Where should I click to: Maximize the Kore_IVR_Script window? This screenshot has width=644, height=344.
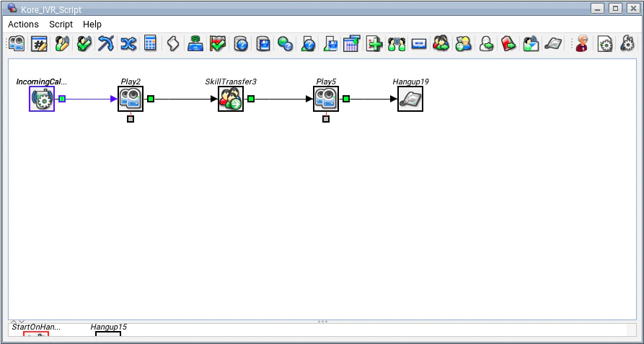click(615, 8)
